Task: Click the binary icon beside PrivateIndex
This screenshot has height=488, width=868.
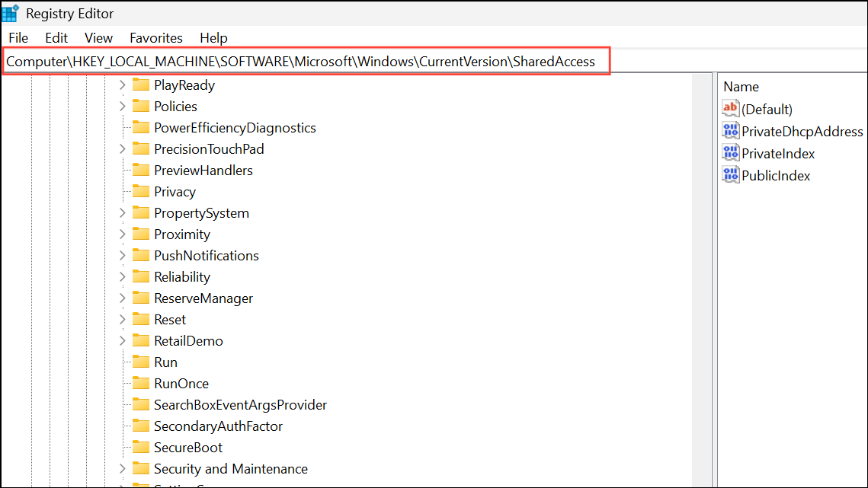Action: click(x=731, y=153)
